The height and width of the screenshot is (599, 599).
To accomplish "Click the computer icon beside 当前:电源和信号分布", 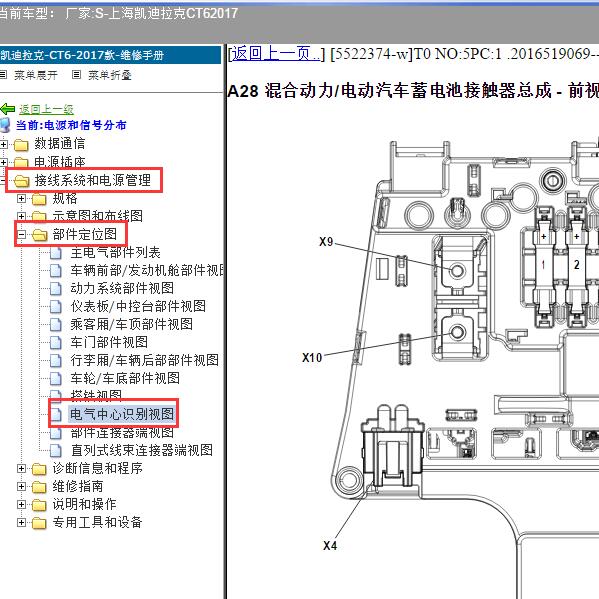I will click(5, 125).
